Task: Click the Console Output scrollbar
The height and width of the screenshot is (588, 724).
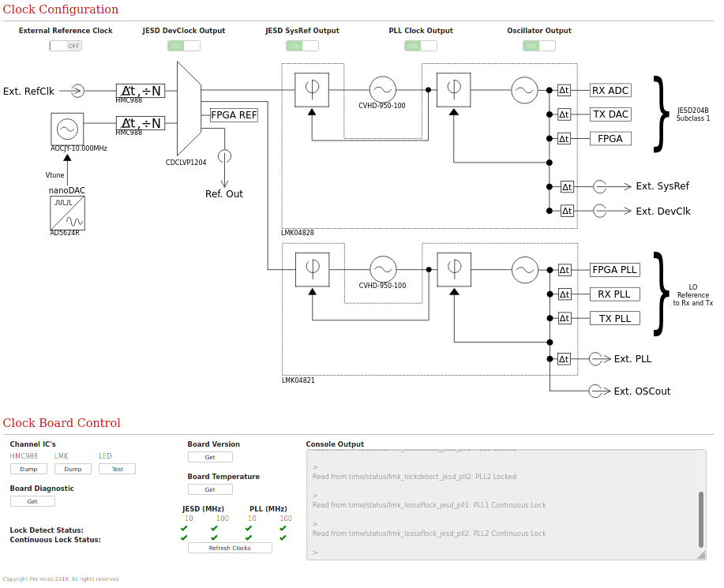Action: pos(700,519)
